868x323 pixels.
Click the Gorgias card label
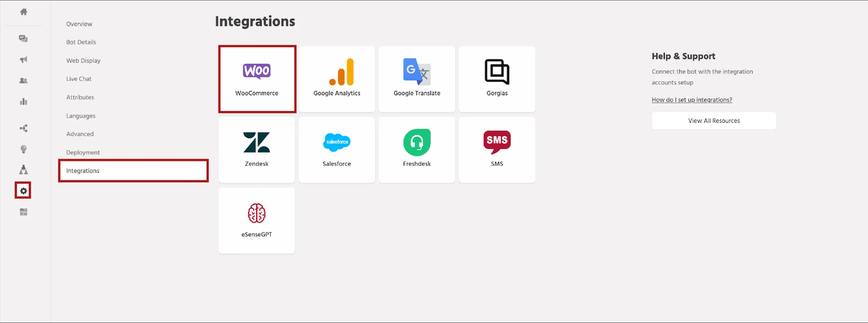(x=497, y=93)
